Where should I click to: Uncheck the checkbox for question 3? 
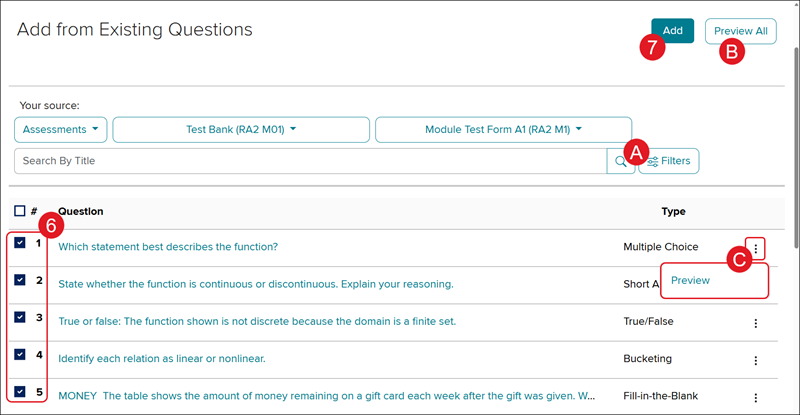(20, 318)
